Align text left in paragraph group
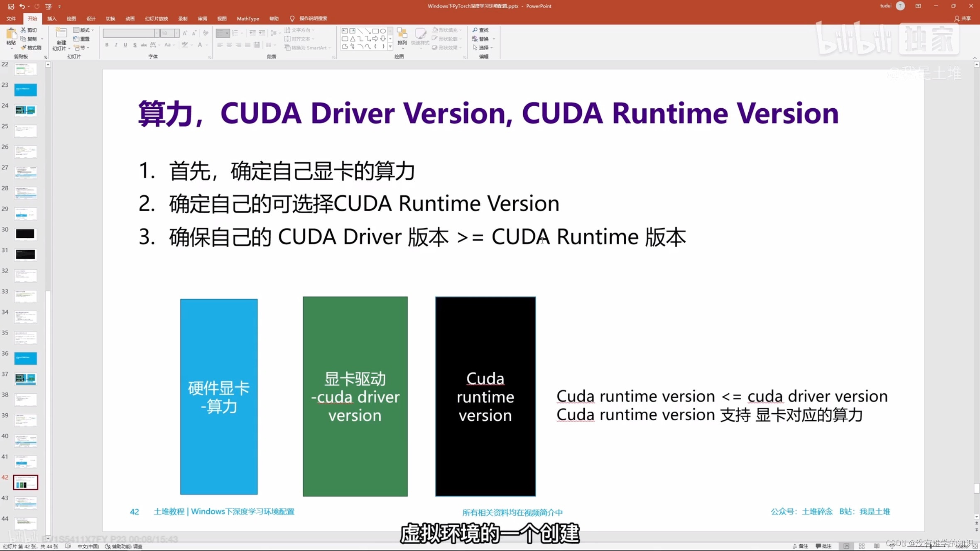Screen dimensions: 980x551 (x=220, y=45)
